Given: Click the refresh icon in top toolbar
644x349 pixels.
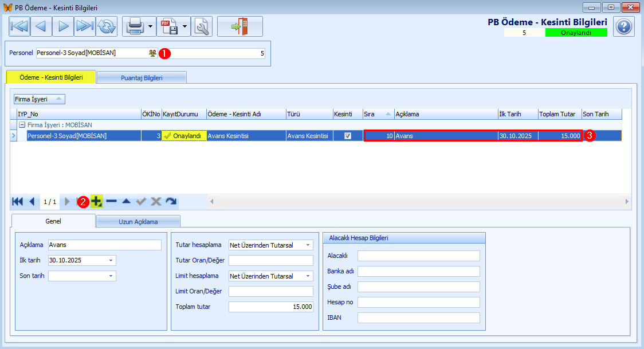Looking at the screenshot, I should (107, 26).
